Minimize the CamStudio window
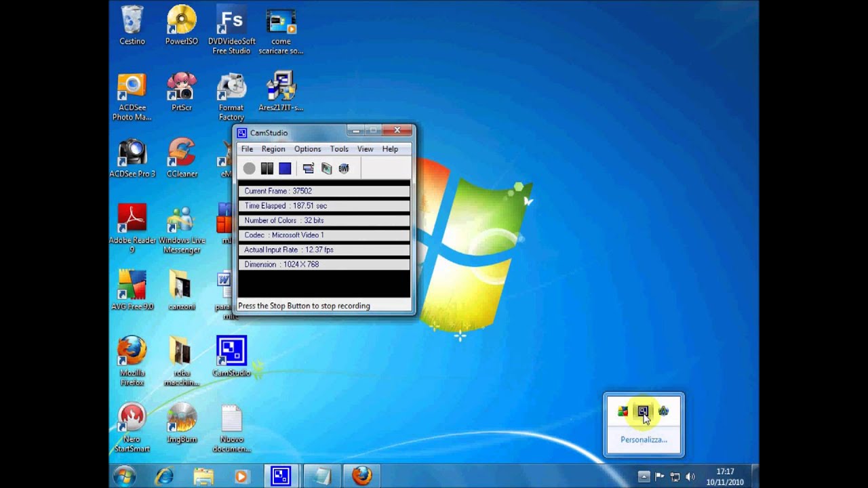The height and width of the screenshot is (488, 868). point(355,130)
